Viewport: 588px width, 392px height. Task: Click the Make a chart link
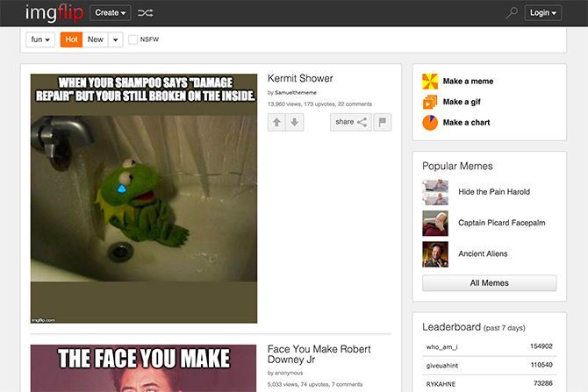tap(466, 123)
